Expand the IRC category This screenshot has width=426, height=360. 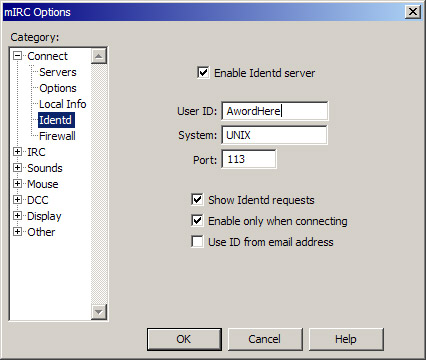pyautogui.click(x=17, y=152)
